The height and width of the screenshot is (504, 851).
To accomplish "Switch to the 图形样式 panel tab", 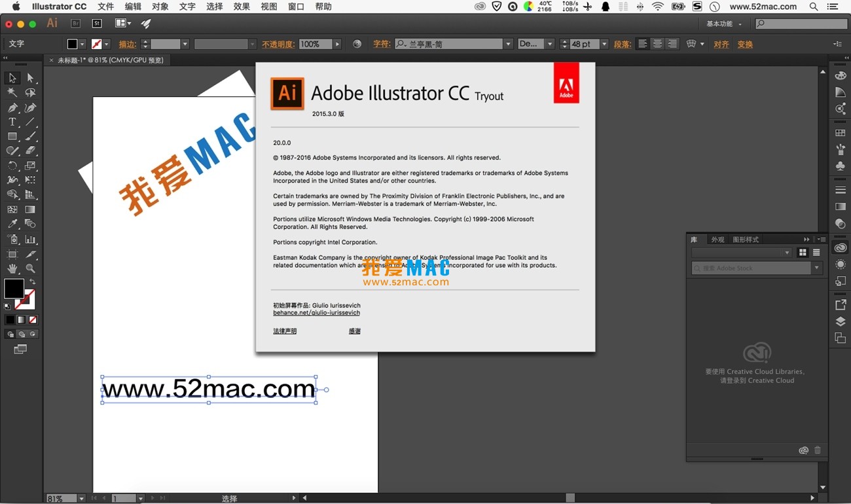I will (x=746, y=240).
